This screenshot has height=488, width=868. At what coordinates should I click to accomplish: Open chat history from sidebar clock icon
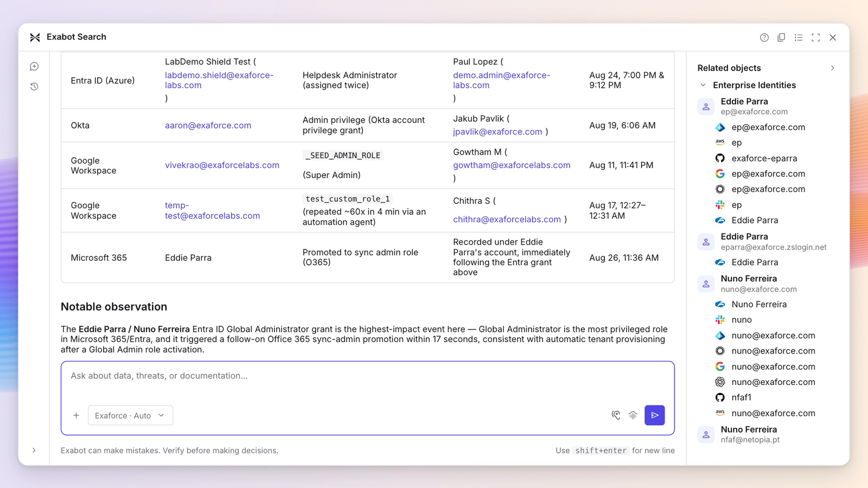(x=34, y=87)
